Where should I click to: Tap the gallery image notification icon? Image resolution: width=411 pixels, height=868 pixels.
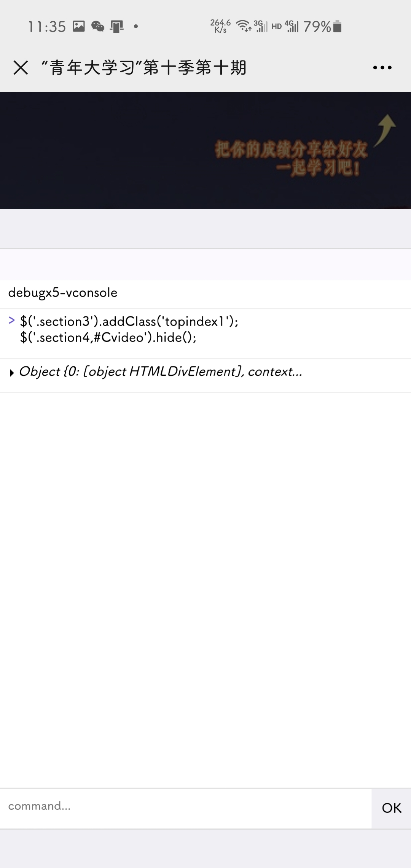[x=79, y=26]
